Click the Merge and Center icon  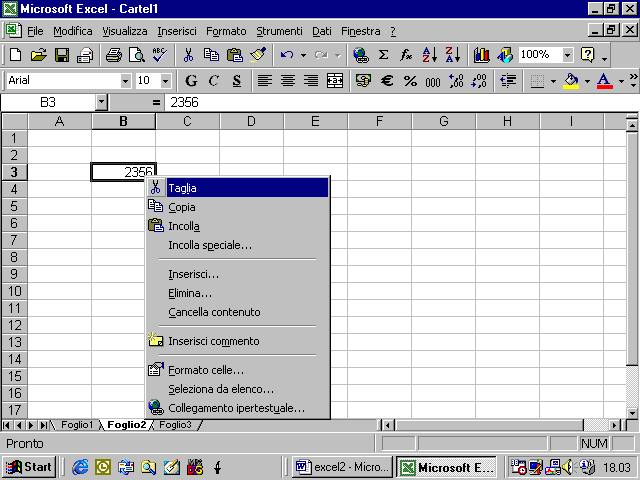pos(335,80)
